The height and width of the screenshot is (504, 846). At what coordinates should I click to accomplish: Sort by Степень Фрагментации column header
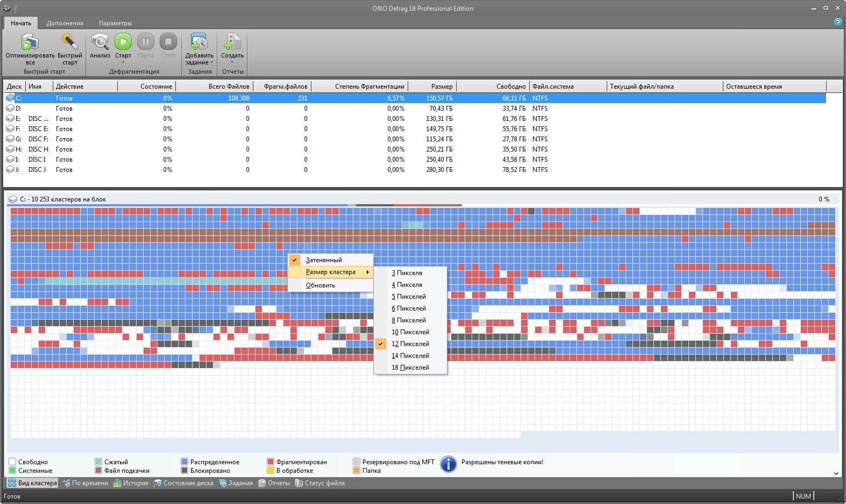coord(360,87)
